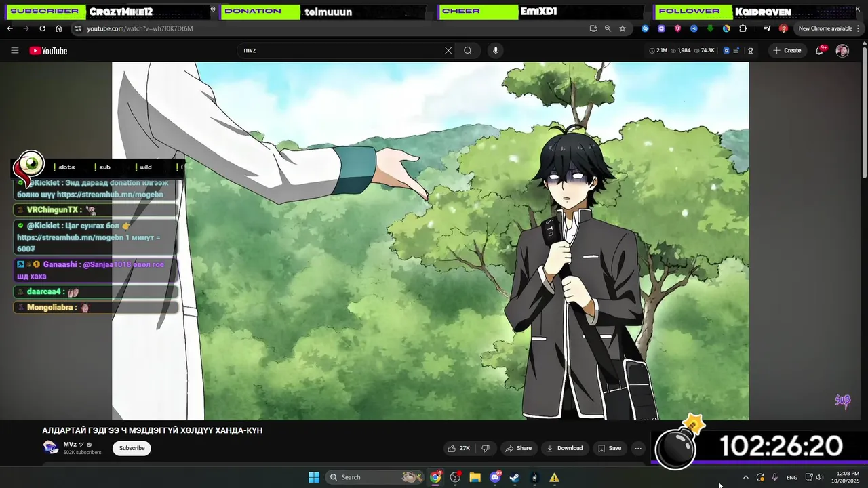This screenshot has height=488, width=868.
Task: Open Chrome from the taskbar
Action: click(x=435, y=477)
